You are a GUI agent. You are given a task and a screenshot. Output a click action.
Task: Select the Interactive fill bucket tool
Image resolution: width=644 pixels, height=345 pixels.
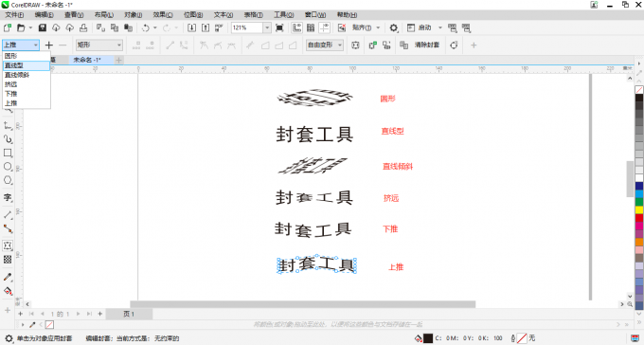pyautogui.click(x=8, y=291)
